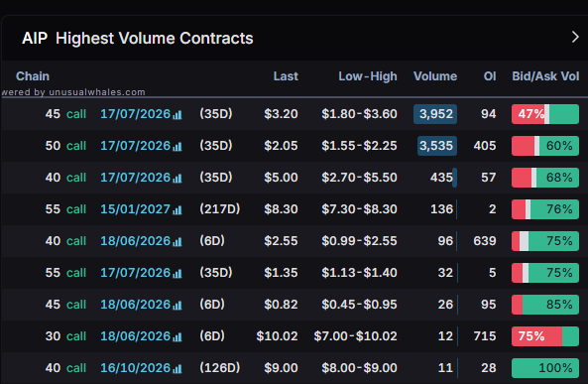Sort by the OI column header
This screenshot has height=384, width=588.
pyautogui.click(x=490, y=76)
